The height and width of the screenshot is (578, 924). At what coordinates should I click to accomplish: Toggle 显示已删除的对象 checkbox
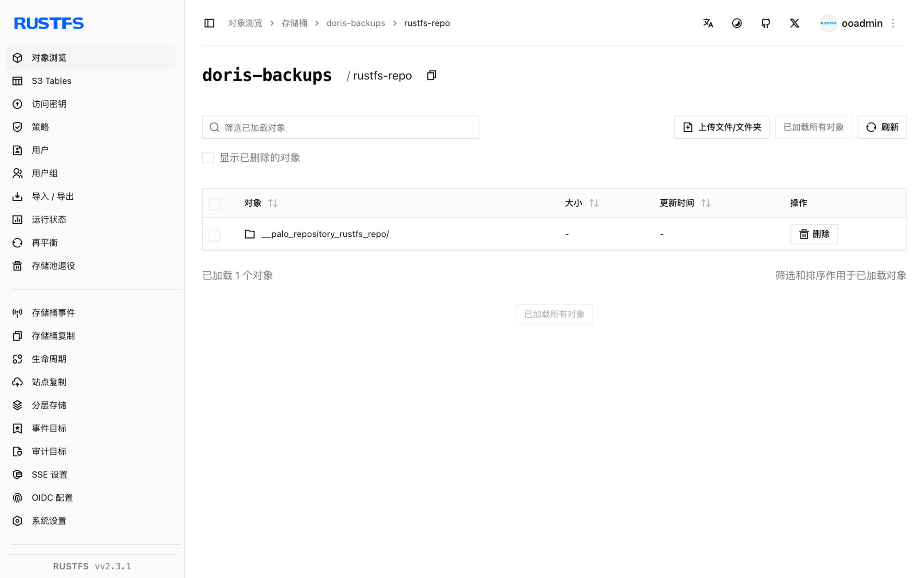click(x=208, y=158)
